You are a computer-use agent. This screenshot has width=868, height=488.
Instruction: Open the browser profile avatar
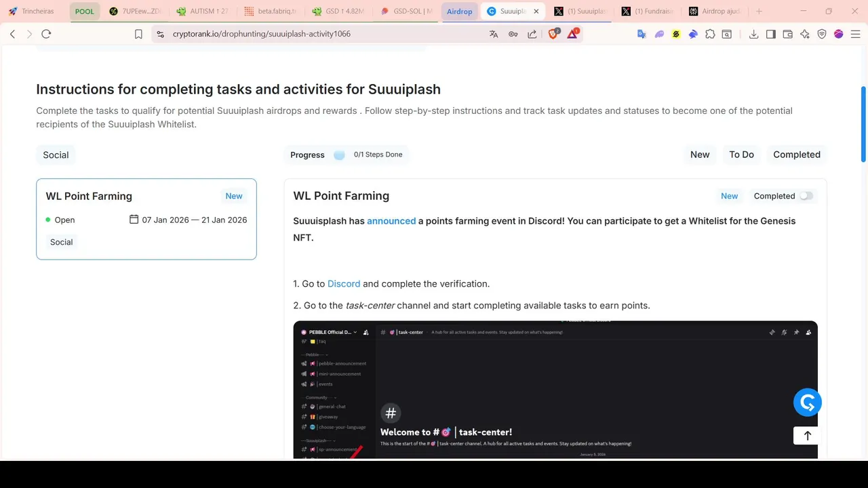tap(839, 34)
